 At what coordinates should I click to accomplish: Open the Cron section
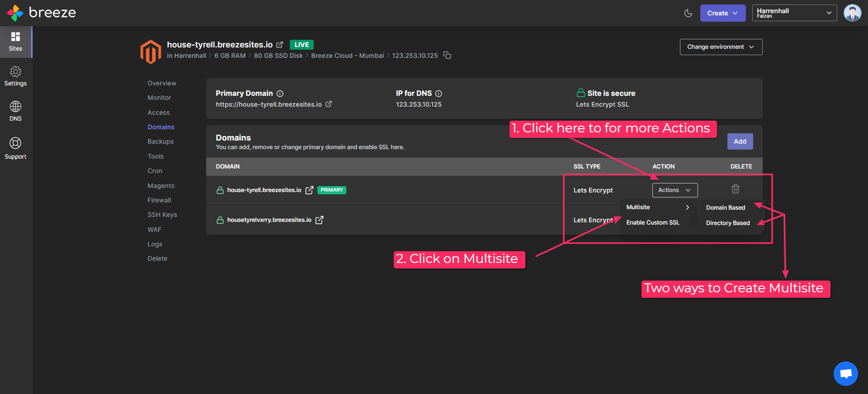coord(155,171)
